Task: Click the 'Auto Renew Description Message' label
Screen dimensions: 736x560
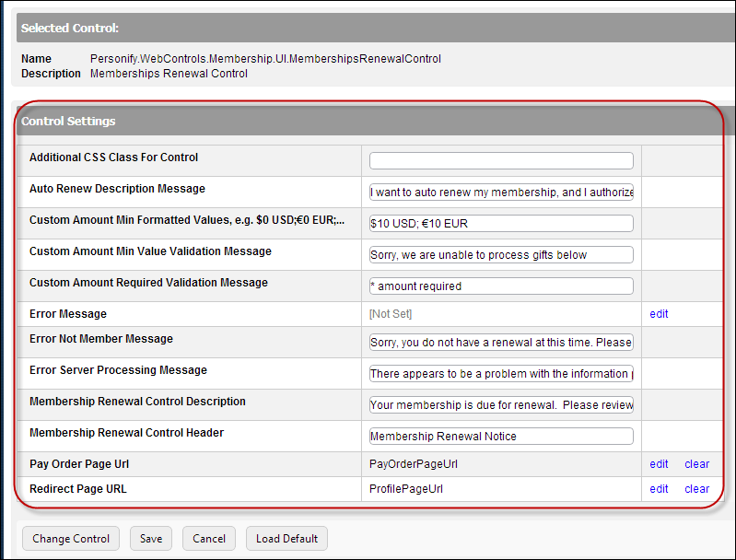Action: pos(117,188)
